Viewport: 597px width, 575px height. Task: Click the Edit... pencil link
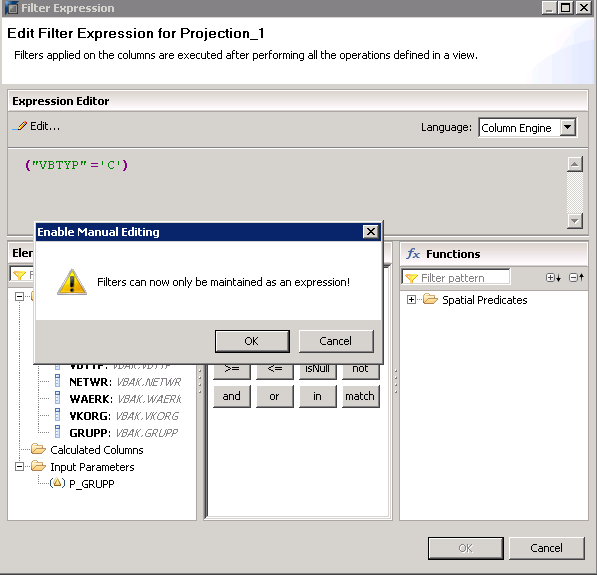point(36,126)
